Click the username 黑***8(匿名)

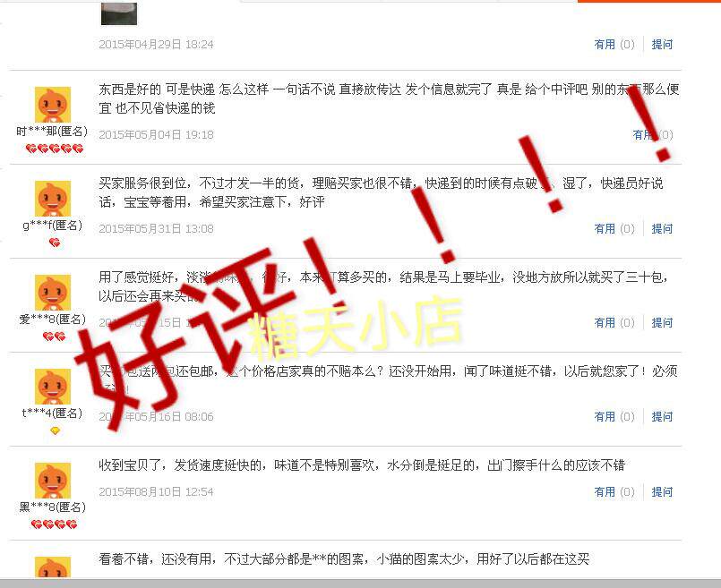point(53,507)
